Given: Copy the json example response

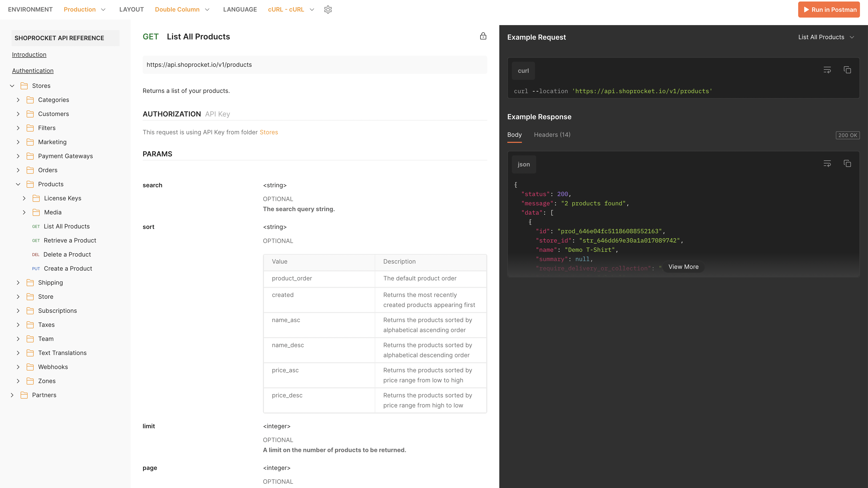Looking at the screenshot, I should click(847, 164).
